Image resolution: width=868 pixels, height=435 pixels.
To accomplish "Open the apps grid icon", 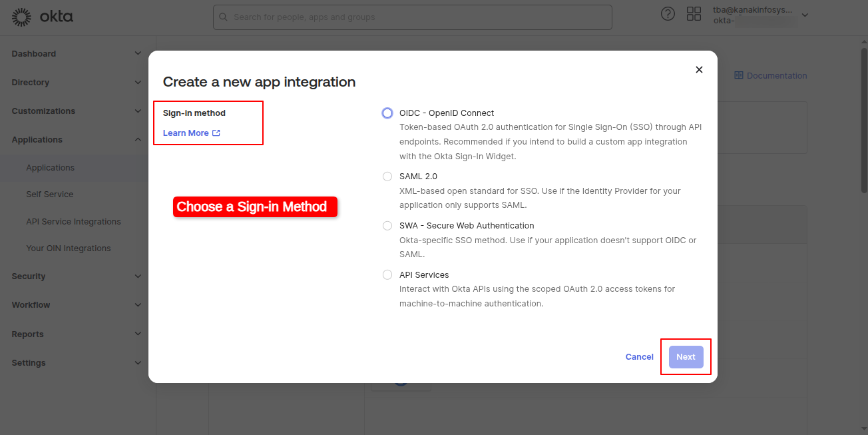I will (694, 14).
